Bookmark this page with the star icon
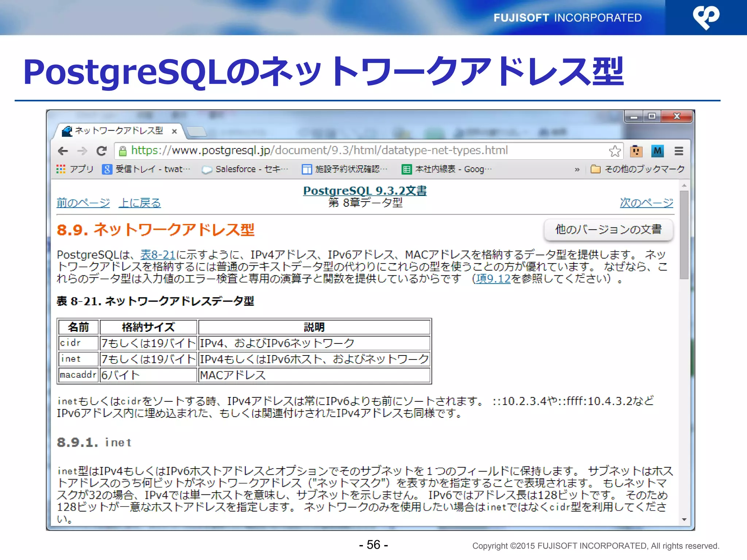Screen dimensions: 747x560 click(x=615, y=151)
